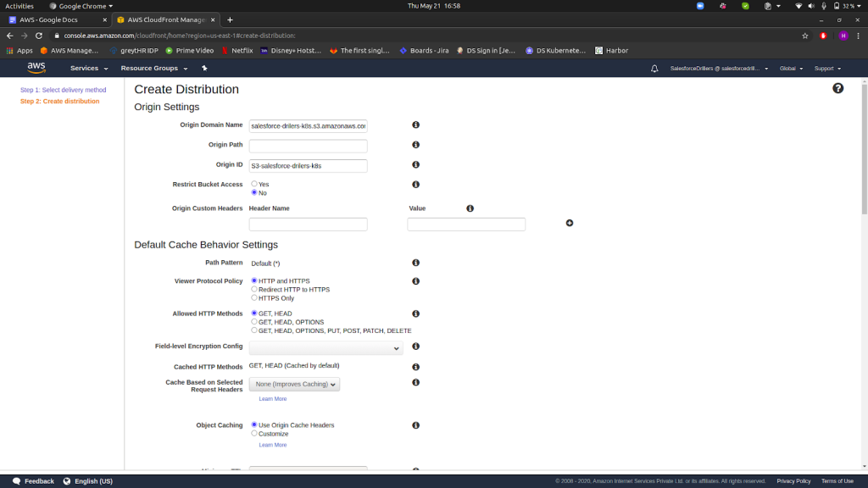This screenshot has width=868, height=488.
Task: Change language English (US)
Action: point(88,481)
